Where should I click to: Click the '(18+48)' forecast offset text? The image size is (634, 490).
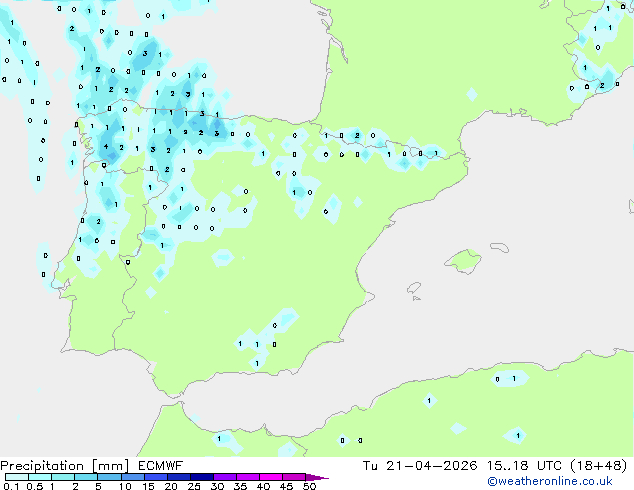pos(599,466)
